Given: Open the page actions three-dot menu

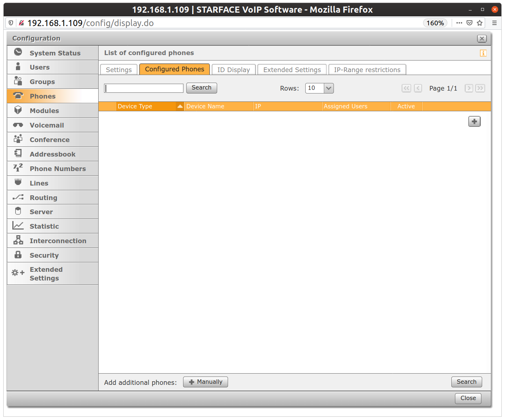Looking at the screenshot, I should pyautogui.click(x=459, y=23).
